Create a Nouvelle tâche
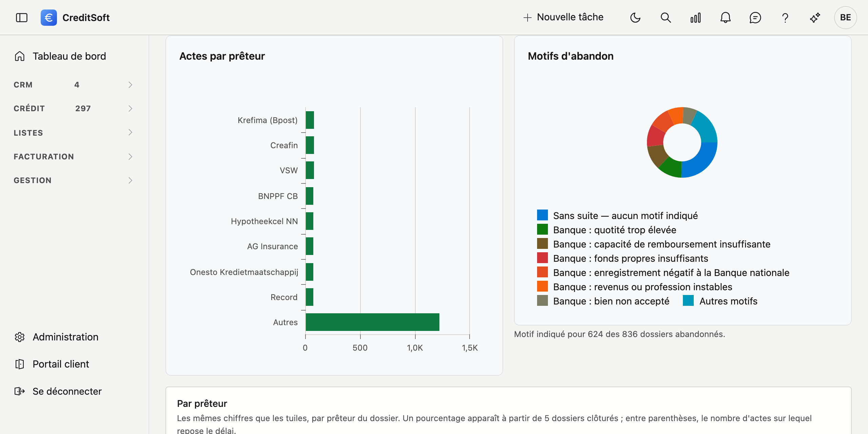Viewport: 868px width, 434px height. pyautogui.click(x=563, y=17)
